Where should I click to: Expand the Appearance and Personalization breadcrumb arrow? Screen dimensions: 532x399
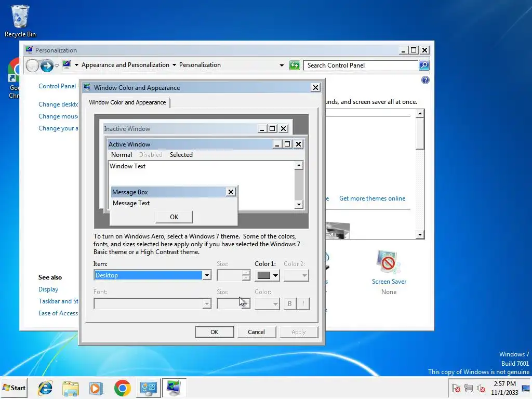click(174, 65)
